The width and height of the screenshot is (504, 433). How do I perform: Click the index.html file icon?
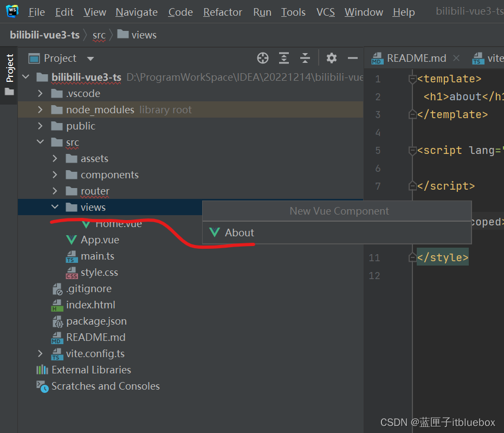57,306
